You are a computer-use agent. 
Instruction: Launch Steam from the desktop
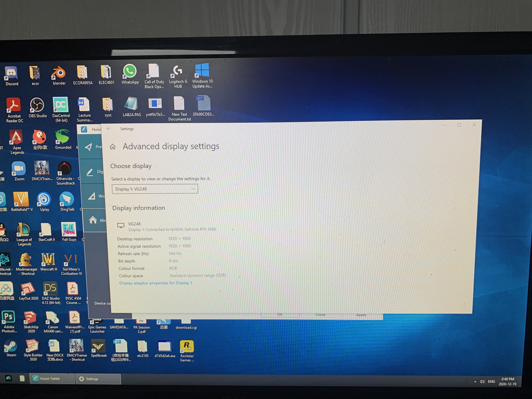(11, 348)
